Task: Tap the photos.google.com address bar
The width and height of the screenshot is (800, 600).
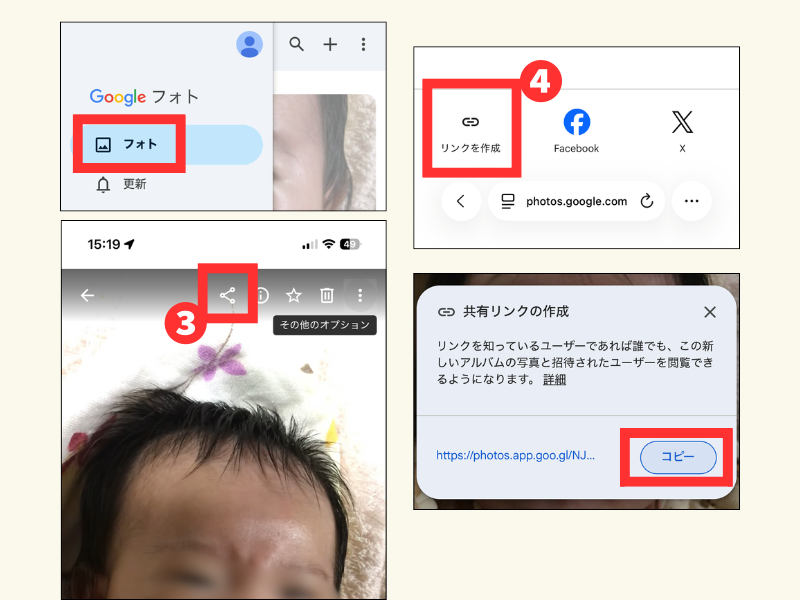Action: (x=576, y=201)
